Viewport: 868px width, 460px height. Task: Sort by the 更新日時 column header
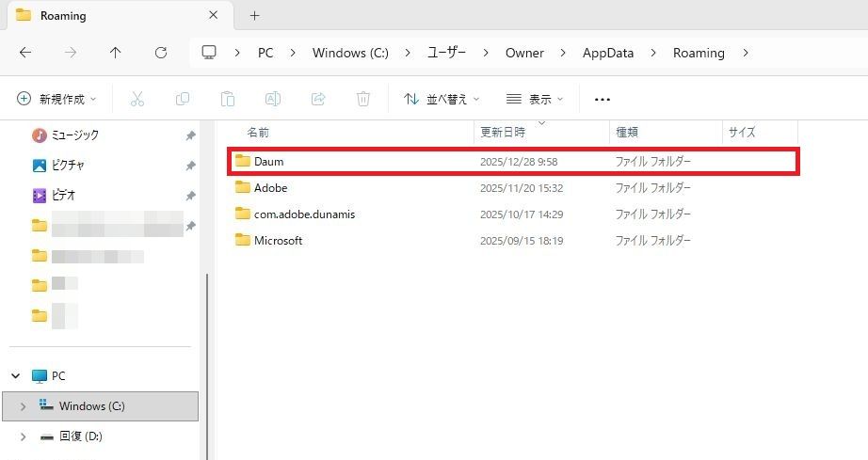pyautogui.click(x=504, y=133)
